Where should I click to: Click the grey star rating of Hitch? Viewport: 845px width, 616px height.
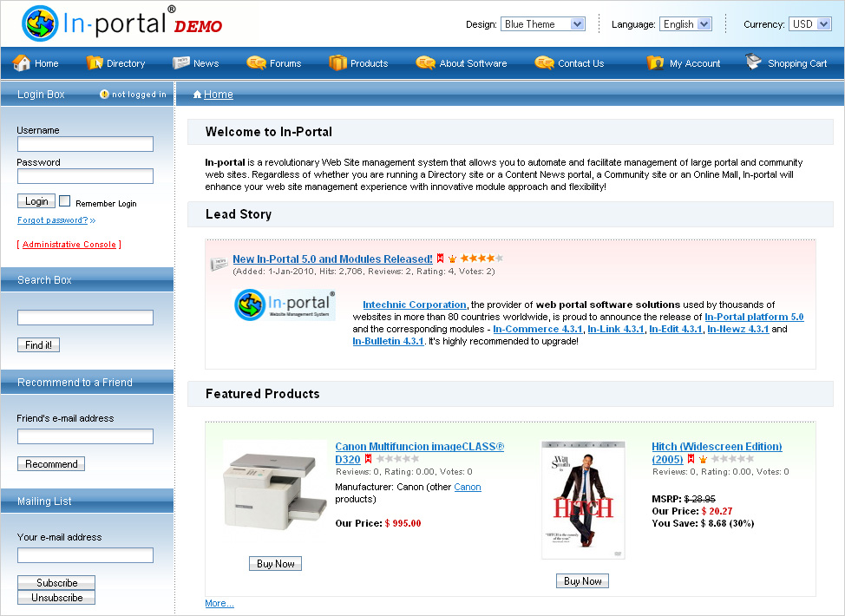pos(732,459)
